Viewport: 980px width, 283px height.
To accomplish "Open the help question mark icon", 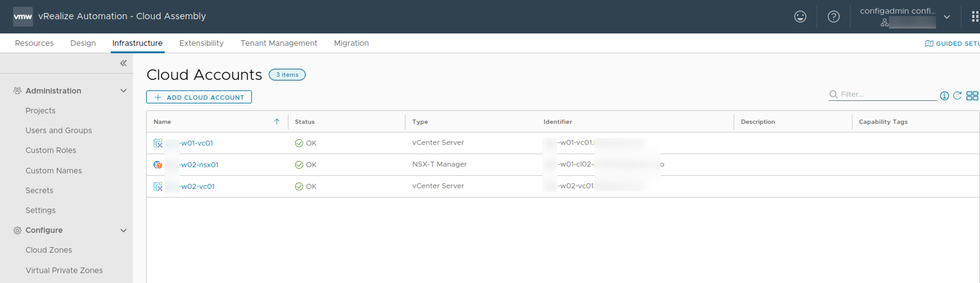I will click(833, 17).
